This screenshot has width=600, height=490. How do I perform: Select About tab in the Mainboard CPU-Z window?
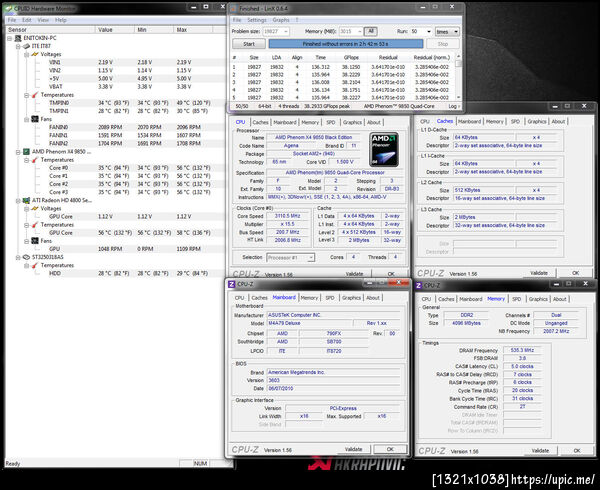click(373, 298)
